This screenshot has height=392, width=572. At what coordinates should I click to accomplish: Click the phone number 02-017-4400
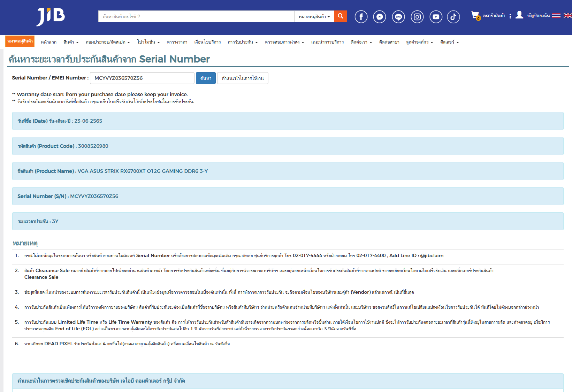coord(371,255)
